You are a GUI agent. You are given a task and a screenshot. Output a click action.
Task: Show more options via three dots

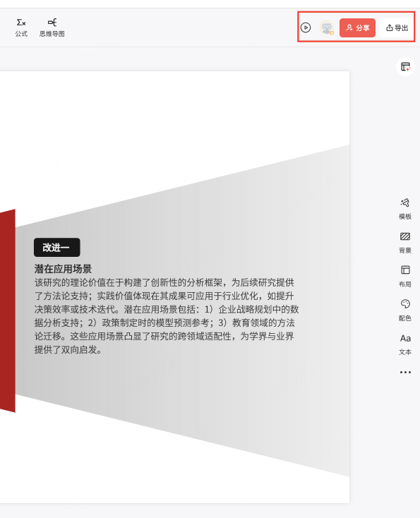(x=405, y=373)
